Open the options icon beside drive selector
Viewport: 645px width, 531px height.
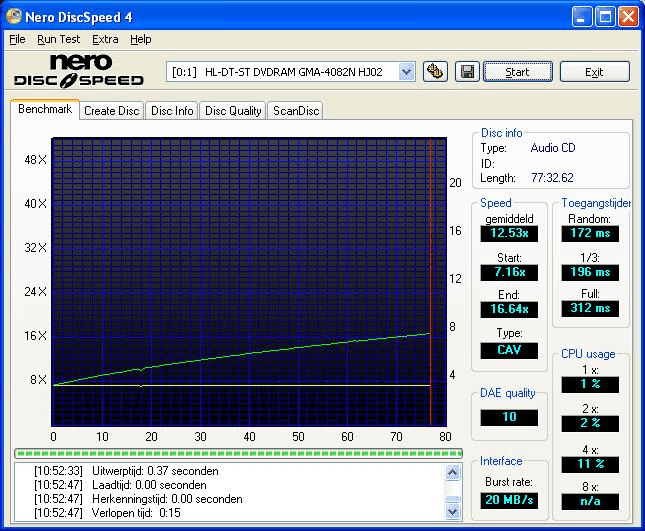coord(434,71)
